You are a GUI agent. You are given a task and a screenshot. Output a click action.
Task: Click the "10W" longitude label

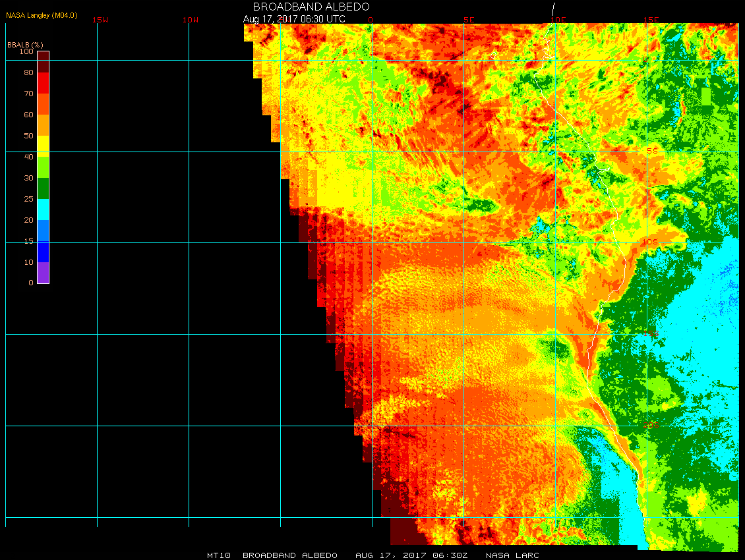click(191, 20)
